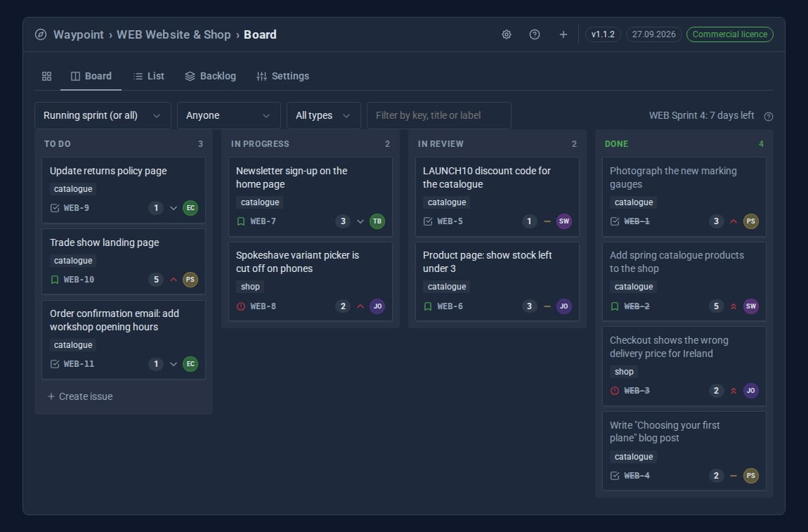Click the 27.09.2026 date badge
This screenshot has width=808, height=532.
pyautogui.click(x=654, y=34)
